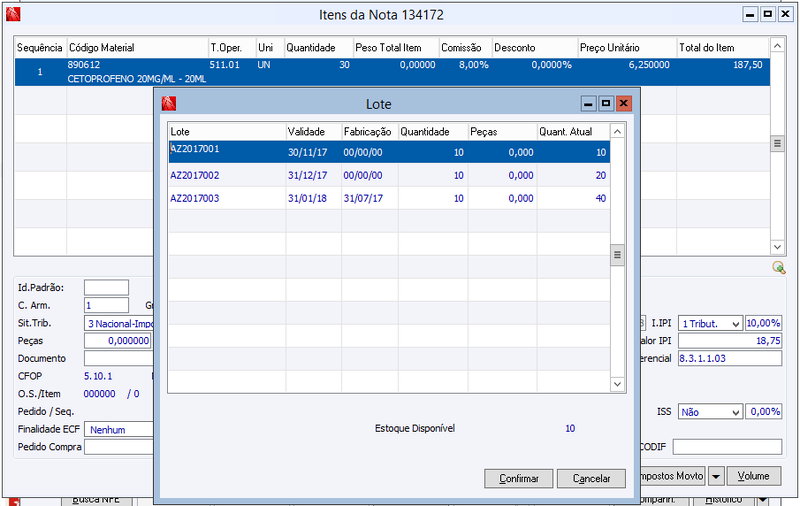Viewport: 800px width, 506px height.
Task: Click the Código Material column header
Action: 137,47
